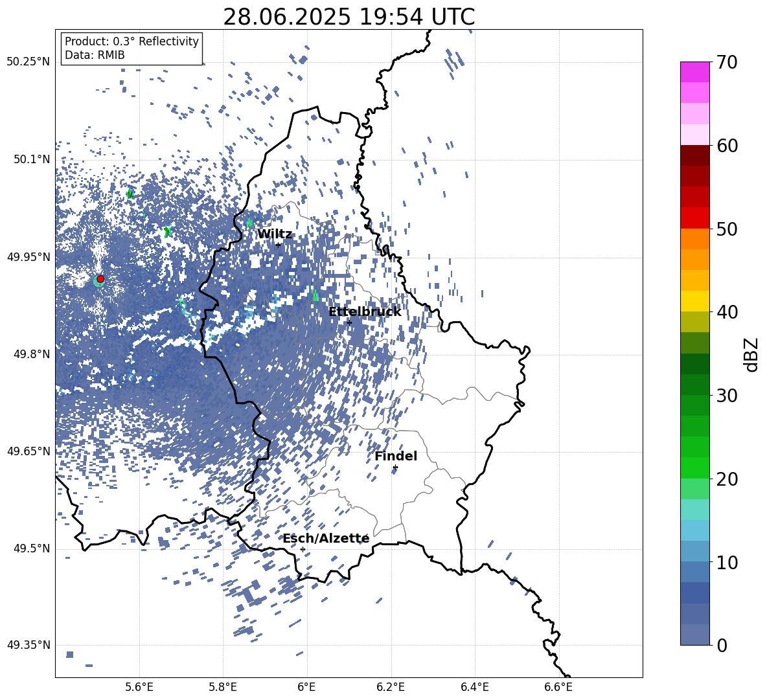Click the 5.6°E longitude tick label

[x=139, y=687]
